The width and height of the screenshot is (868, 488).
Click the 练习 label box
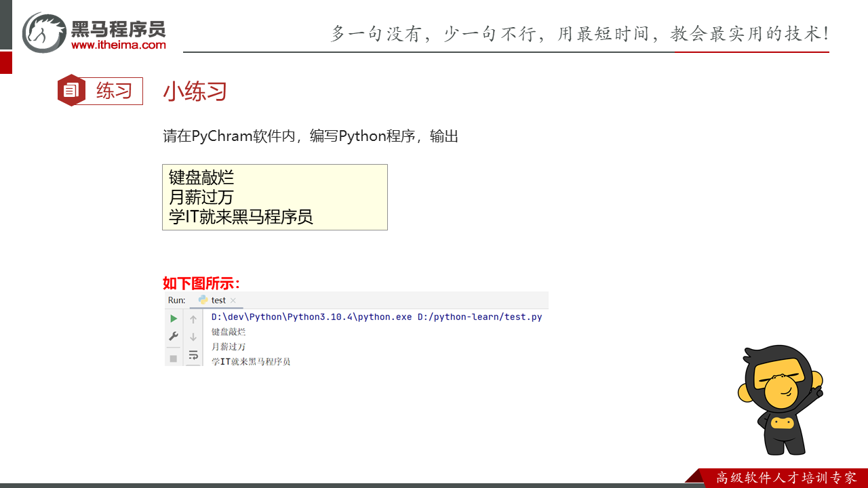(x=114, y=91)
